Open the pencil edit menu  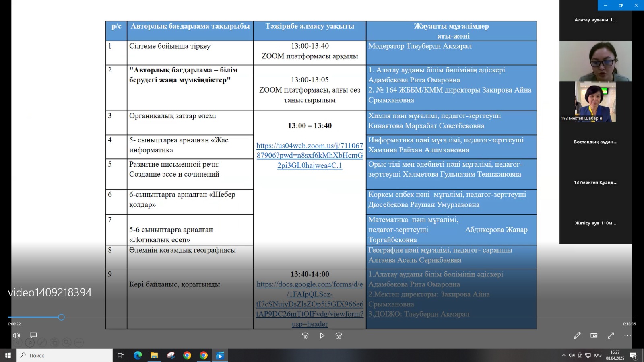[577, 335]
